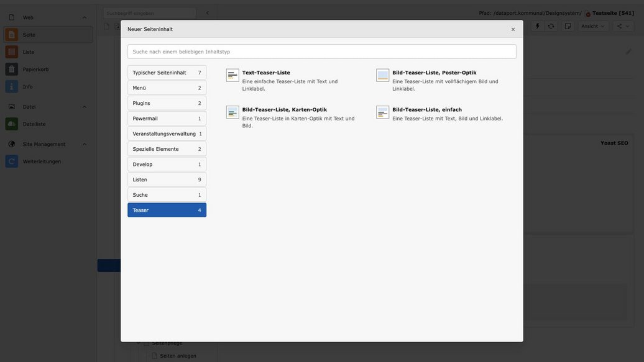Open the Seite module icon in sidebar
The image size is (644, 362).
click(12, 35)
